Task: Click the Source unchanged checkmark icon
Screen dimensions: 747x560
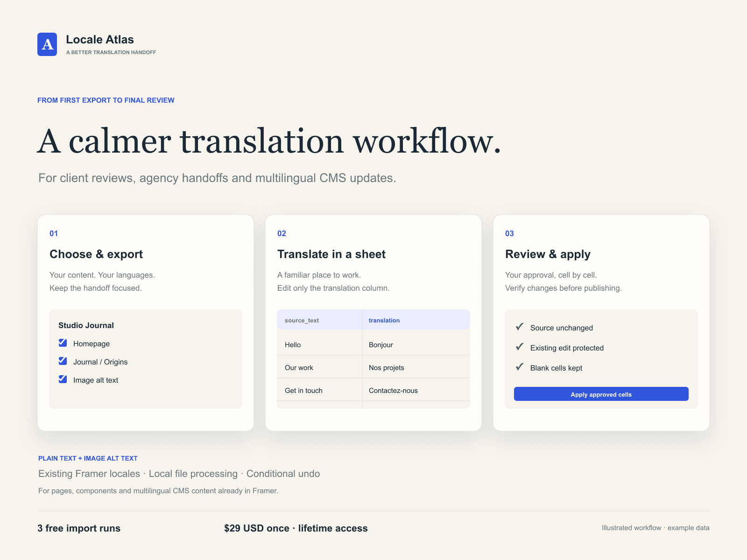Action: click(520, 327)
